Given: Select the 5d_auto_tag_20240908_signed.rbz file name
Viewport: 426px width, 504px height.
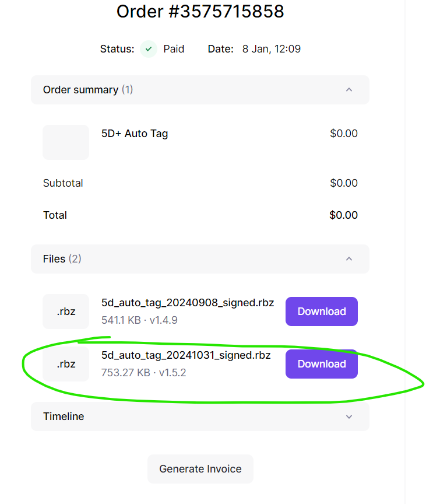Looking at the screenshot, I should click(188, 302).
